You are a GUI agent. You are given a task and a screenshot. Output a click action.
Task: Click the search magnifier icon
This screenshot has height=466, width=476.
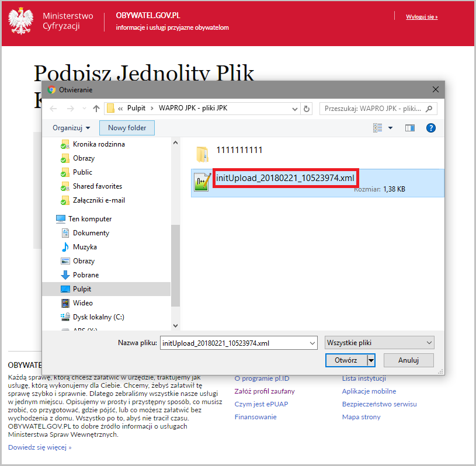pos(429,109)
